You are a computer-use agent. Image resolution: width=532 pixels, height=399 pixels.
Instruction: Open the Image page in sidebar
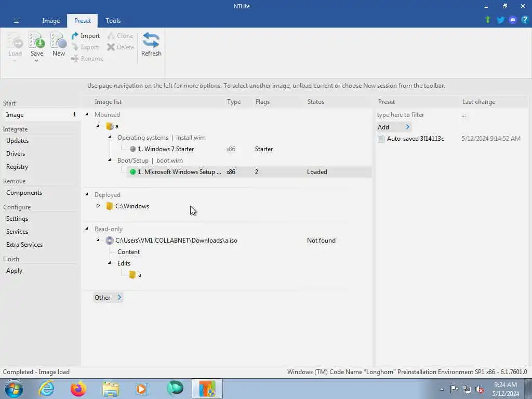pos(41,115)
